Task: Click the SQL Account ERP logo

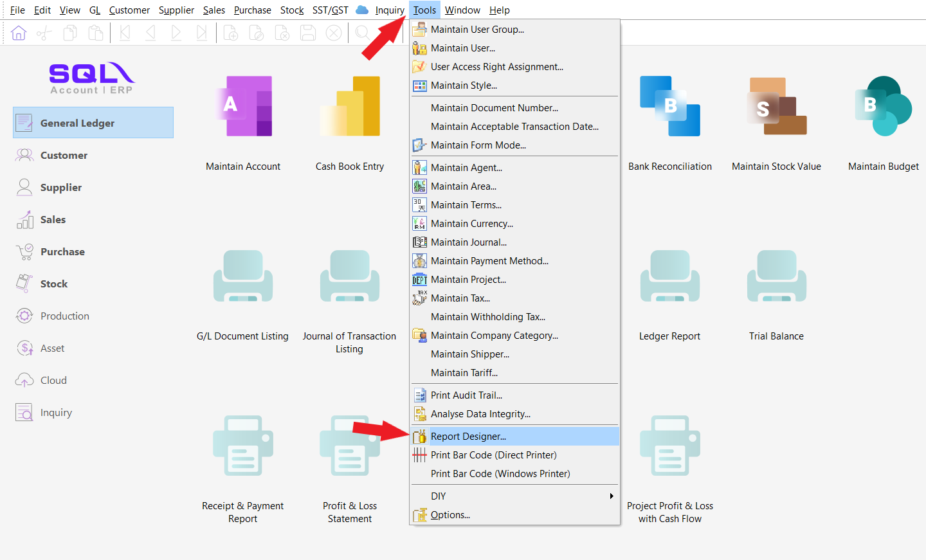Action: (x=92, y=78)
